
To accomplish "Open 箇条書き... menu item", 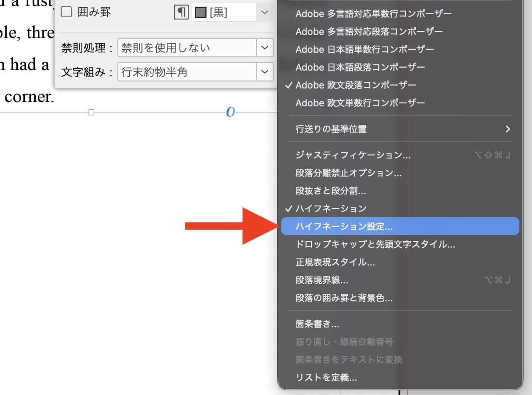I will (400, 324).
